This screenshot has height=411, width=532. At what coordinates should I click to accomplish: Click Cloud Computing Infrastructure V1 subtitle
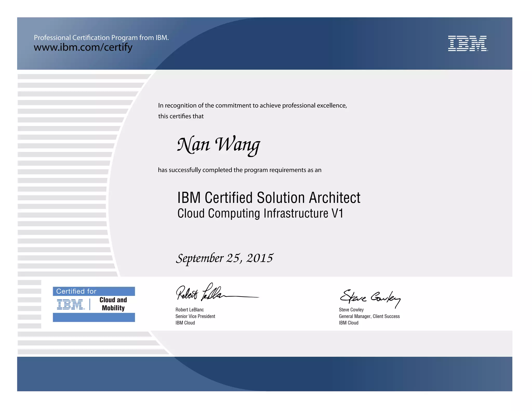tap(260, 214)
